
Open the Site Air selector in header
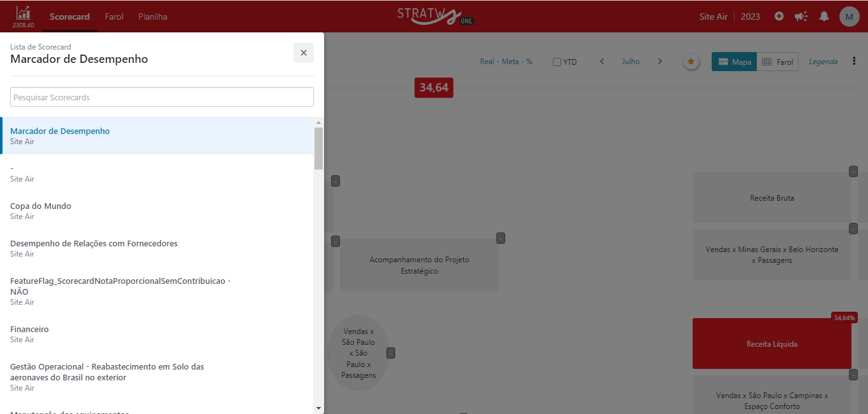coord(714,17)
